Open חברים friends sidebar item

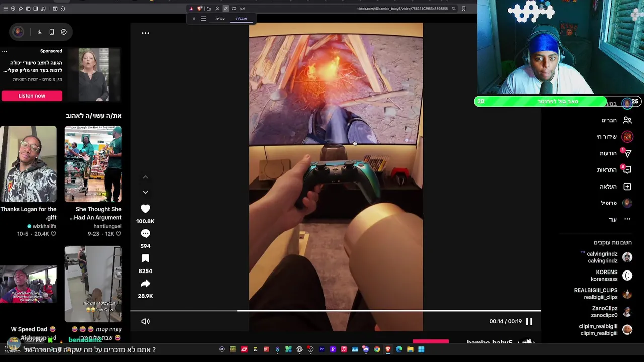click(617, 120)
